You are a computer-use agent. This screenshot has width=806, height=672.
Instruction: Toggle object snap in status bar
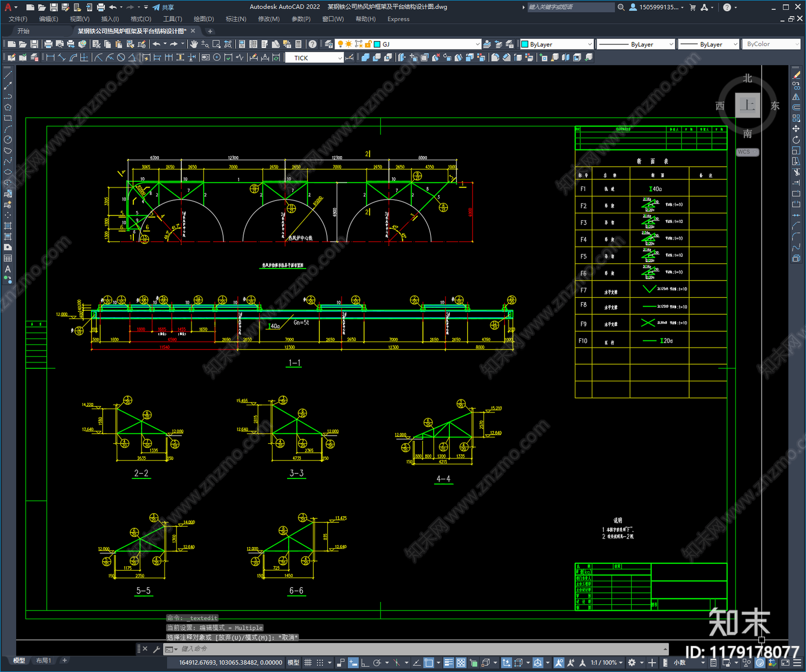coord(429,662)
